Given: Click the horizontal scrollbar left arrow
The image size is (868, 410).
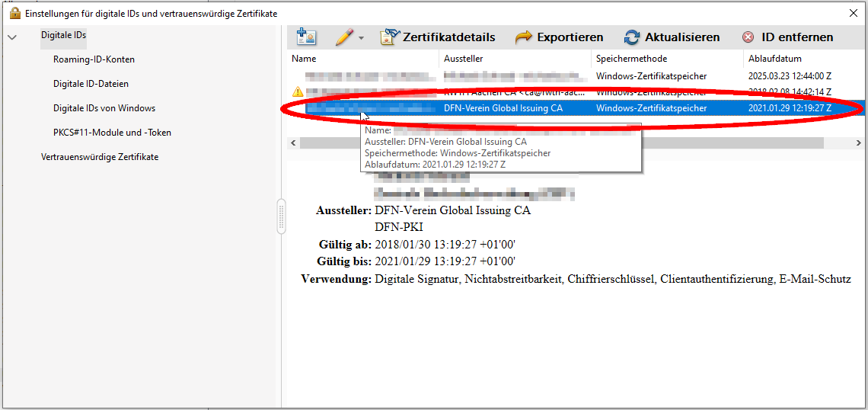Looking at the screenshot, I should pos(293,143).
